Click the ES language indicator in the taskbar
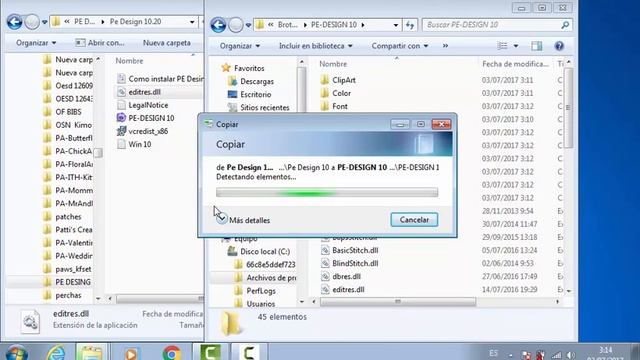 (x=493, y=353)
